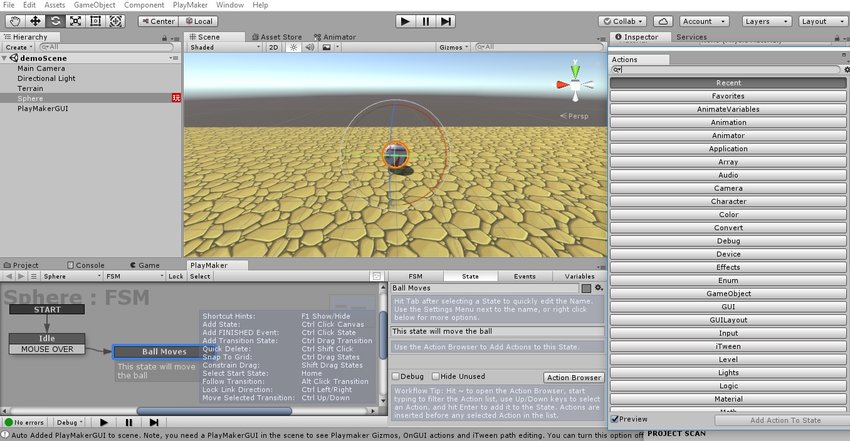Select the Hand tool in the toolbar
This screenshot has height=441, width=850.
tap(15, 21)
